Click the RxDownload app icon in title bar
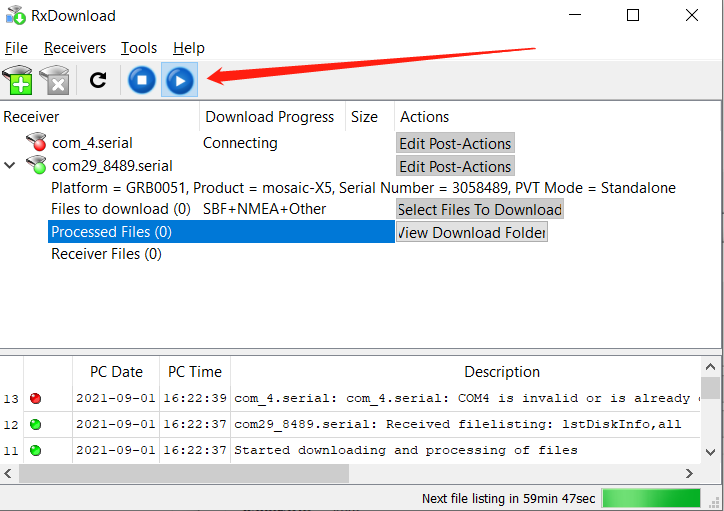This screenshot has width=724, height=511. [16, 15]
